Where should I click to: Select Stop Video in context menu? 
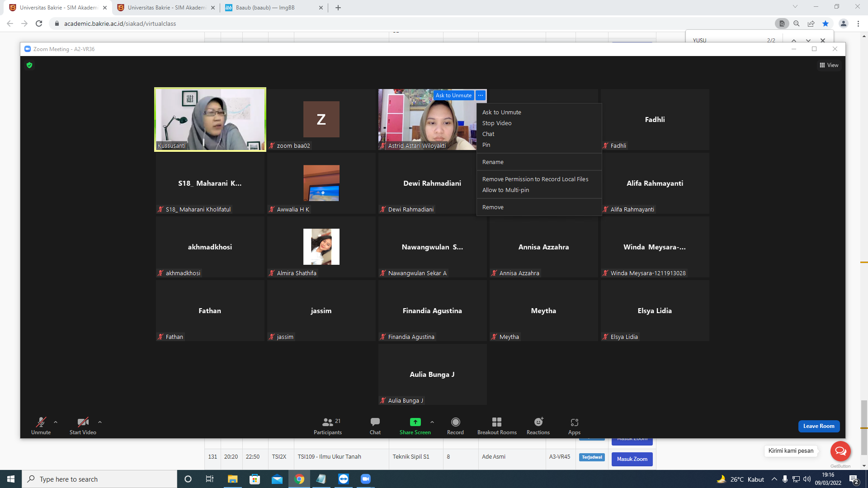pos(539,123)
